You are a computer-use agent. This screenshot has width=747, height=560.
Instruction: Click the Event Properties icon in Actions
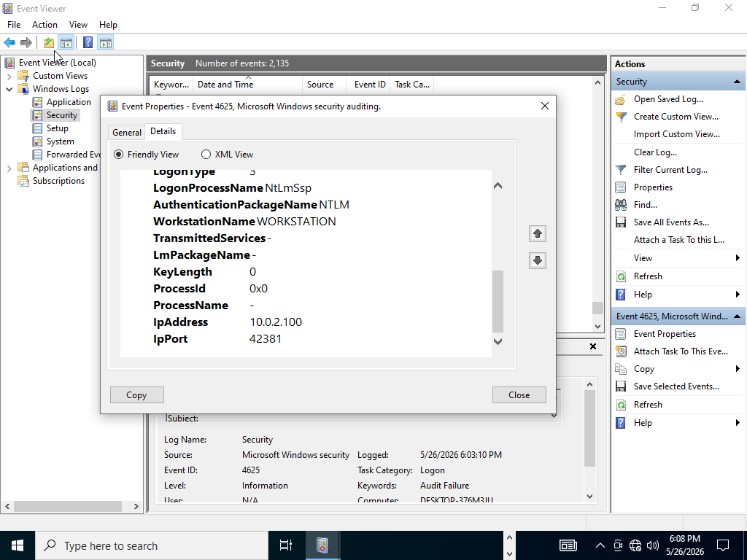pyautogui.click(x=620, y=334)
